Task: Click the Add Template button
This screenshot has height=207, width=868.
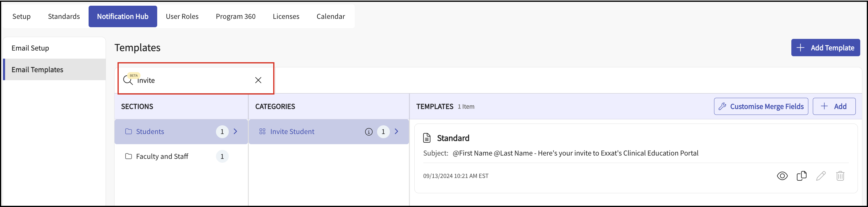Action: [825, 48]
